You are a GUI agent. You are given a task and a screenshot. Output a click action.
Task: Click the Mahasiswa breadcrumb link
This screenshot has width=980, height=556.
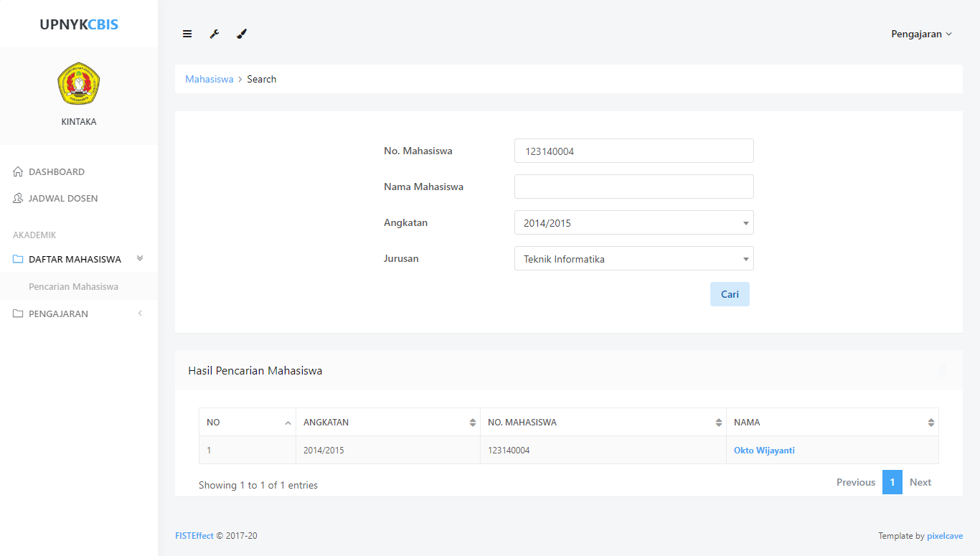coord(209,80)
